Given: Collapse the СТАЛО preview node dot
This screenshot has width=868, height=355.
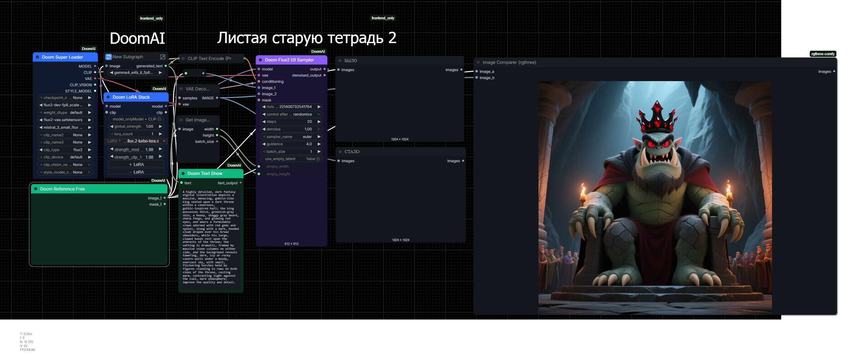Looking at the screenshot, I should (x=340, y=152).
